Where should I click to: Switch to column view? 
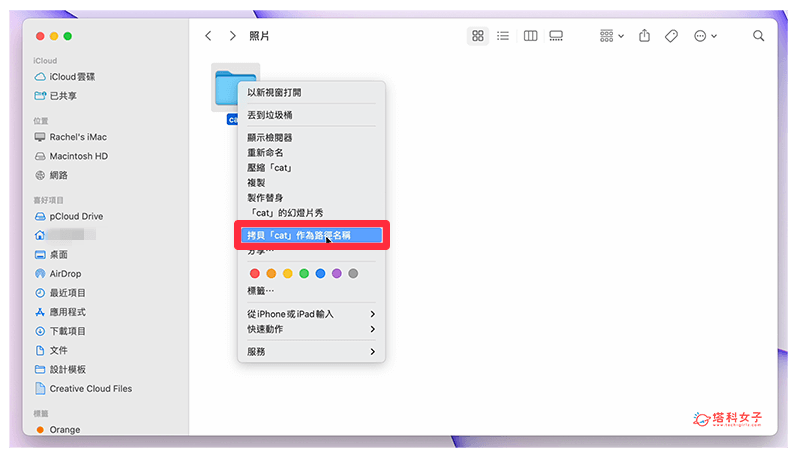530,36
